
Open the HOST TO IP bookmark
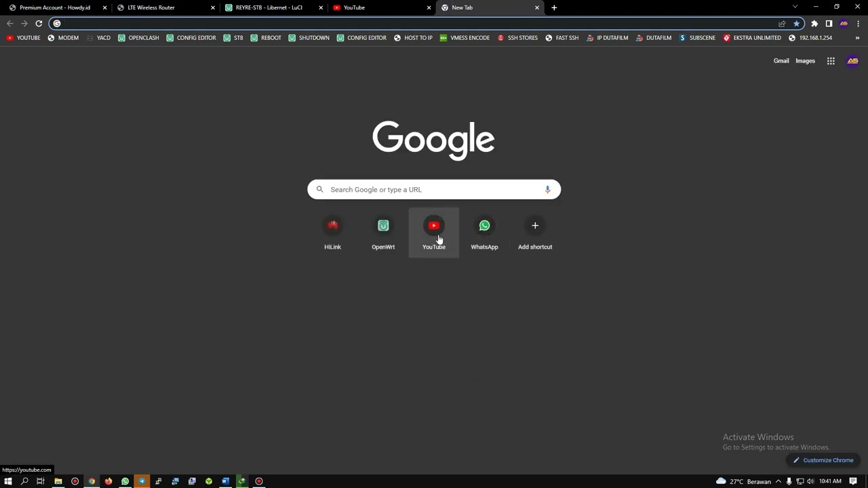point(413,38)
